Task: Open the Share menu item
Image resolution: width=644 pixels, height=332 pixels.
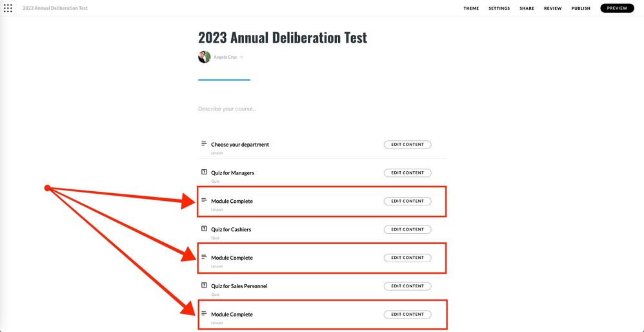Action: [x=527, y=8]
